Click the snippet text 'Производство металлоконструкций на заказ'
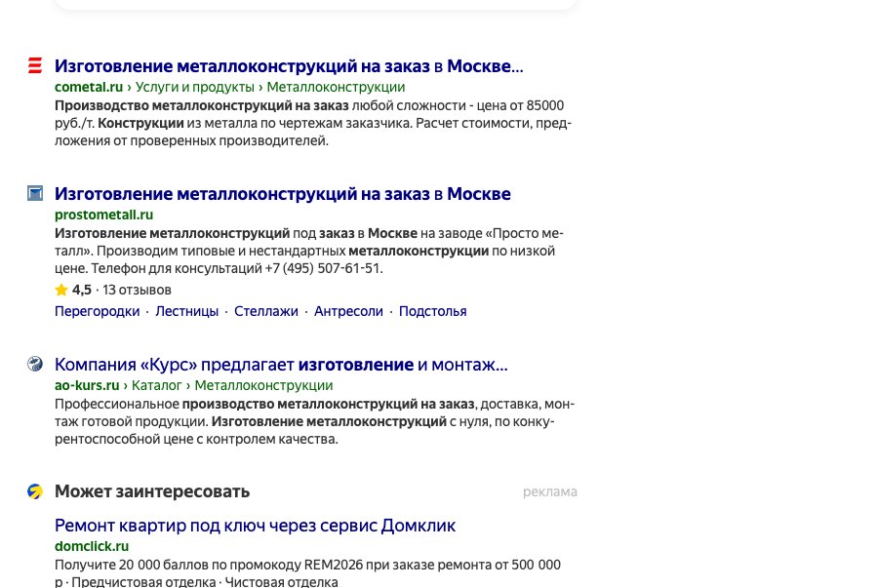This screenshot has width=878, height=588. pyautogui.click(x=202, y=105)
